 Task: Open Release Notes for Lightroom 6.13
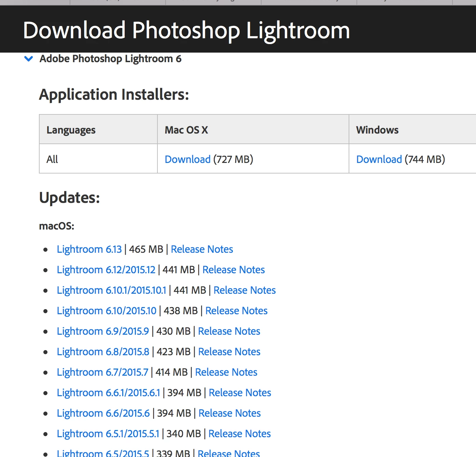pos(202,249)
